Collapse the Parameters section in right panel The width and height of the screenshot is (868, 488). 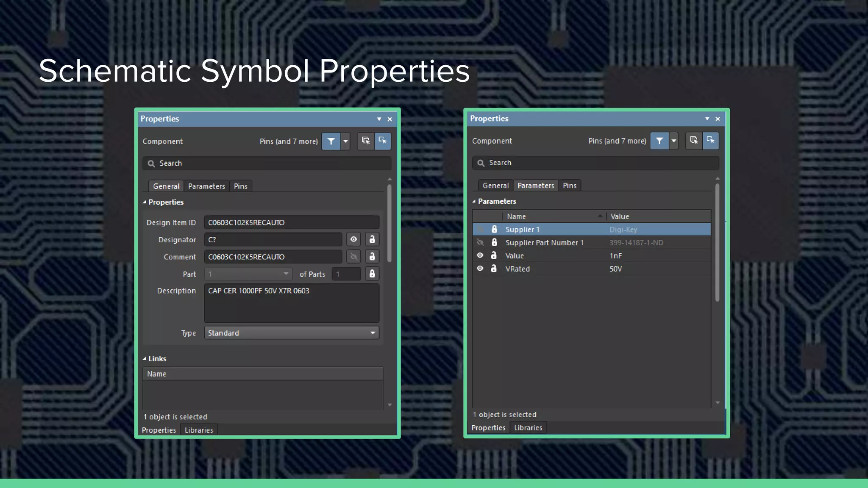point(474,201)
